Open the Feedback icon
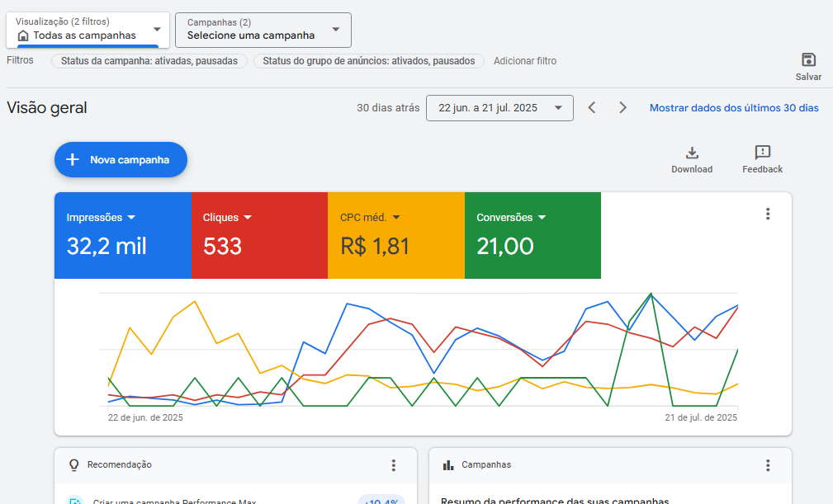The height and width of the screenshot is (504, 833). pyautogui.click(x=762, y=153)
